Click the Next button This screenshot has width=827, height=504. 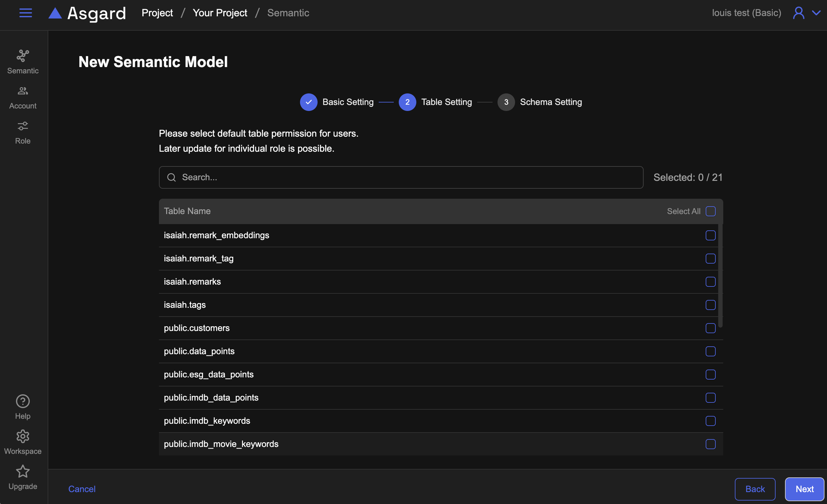pyautogui.click(x=804, y=489)
